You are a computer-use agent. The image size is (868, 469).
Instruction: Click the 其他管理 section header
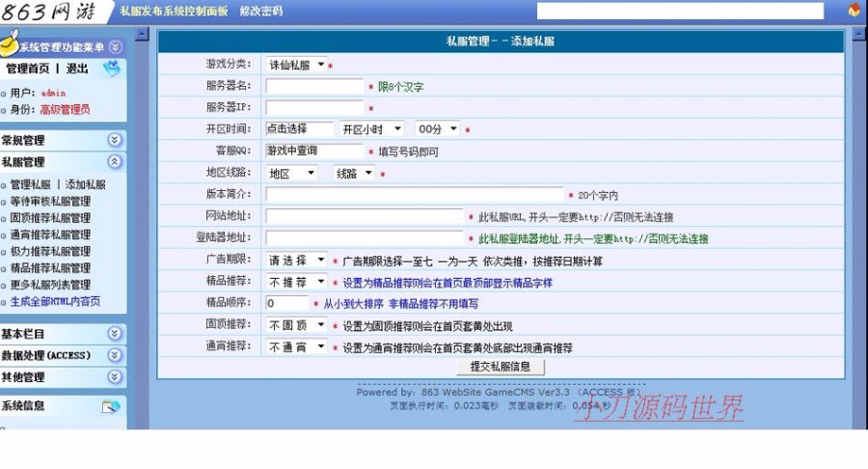click(x=62, y=377)
